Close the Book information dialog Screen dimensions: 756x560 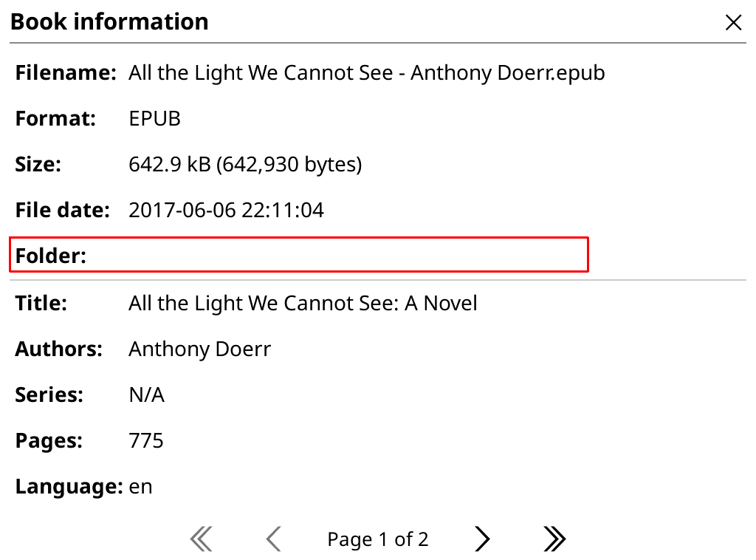[x=733, y=22]
